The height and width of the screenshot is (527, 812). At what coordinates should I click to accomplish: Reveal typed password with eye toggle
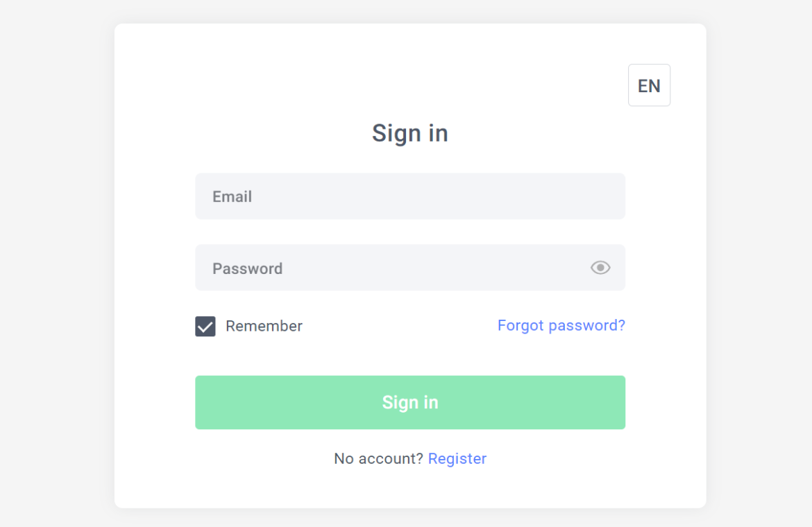coord(600,268)
